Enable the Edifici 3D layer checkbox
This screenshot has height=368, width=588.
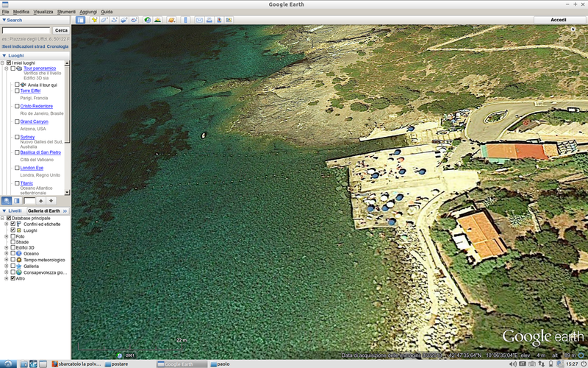pos(12,247)
